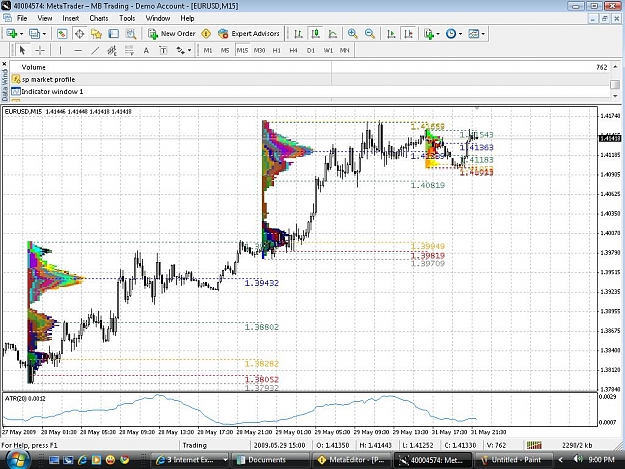Select the Horizontal Line tool
The width and height of the screenshot is (625, 469).
click(78, 50)
